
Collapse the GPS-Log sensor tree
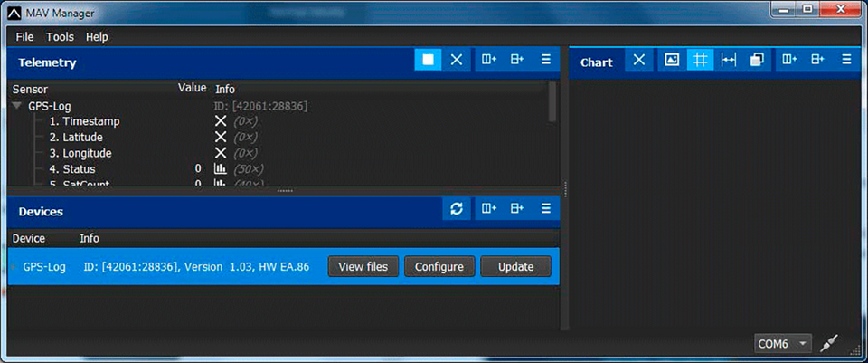point(16,106)
